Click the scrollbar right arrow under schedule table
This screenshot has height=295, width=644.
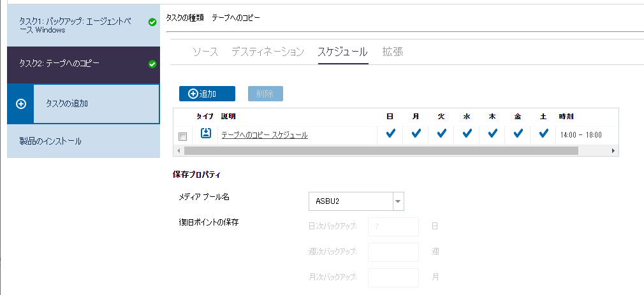pos(613,150)
